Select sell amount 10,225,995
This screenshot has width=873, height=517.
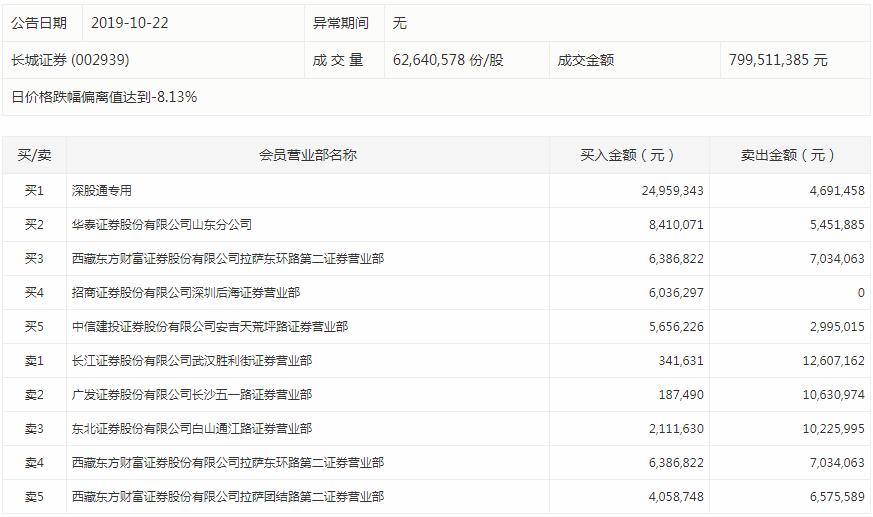click(833, 429)
